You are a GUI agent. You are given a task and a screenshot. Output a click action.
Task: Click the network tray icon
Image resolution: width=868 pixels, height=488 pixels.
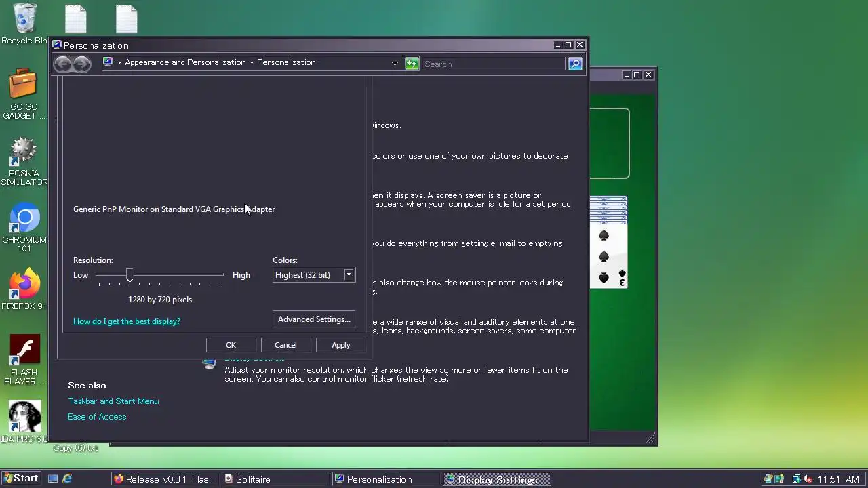point(796,479)
